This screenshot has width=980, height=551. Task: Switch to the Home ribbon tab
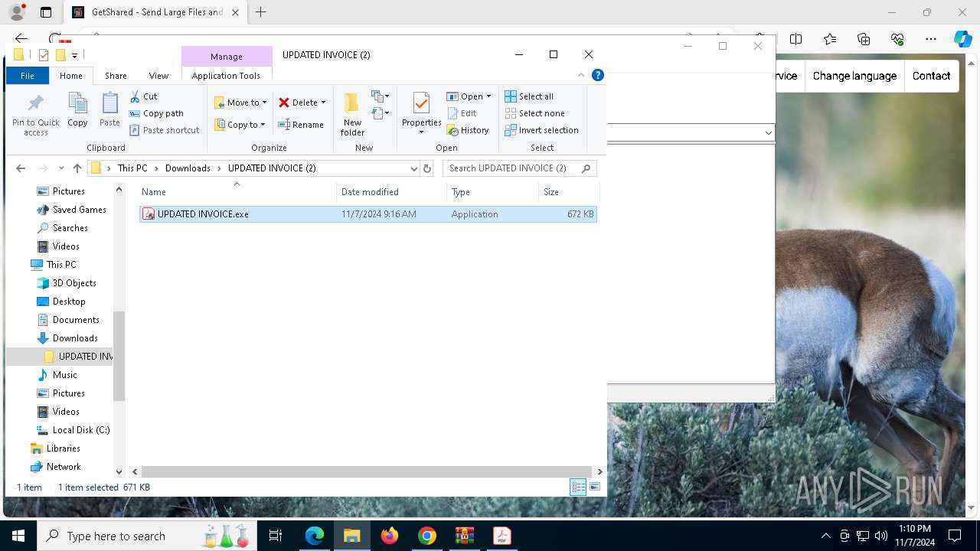coord(71,76)
